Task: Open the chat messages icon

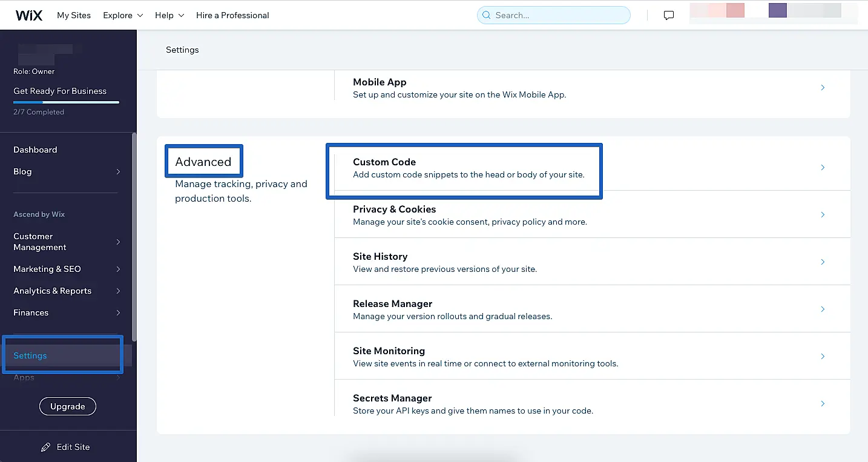Action: pos(669,16)
